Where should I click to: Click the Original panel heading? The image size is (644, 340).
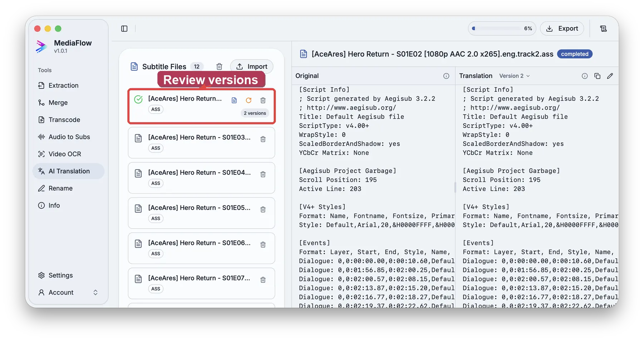[x=307, y=76]
